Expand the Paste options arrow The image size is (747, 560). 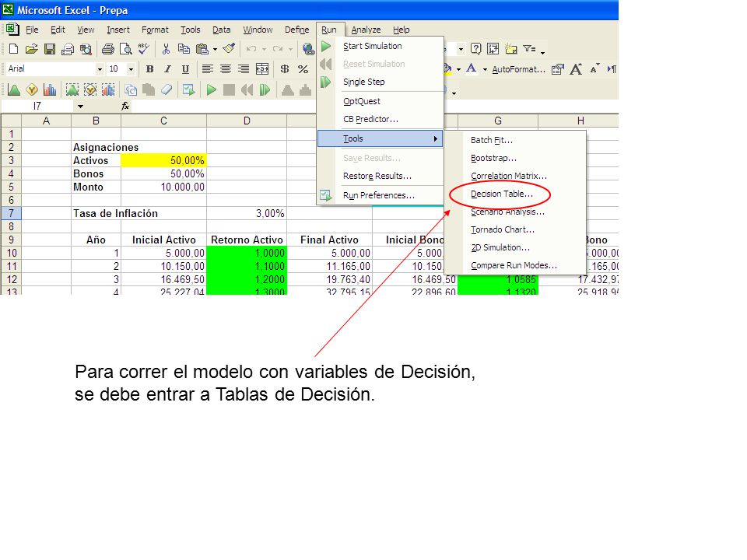coord(215,49)
